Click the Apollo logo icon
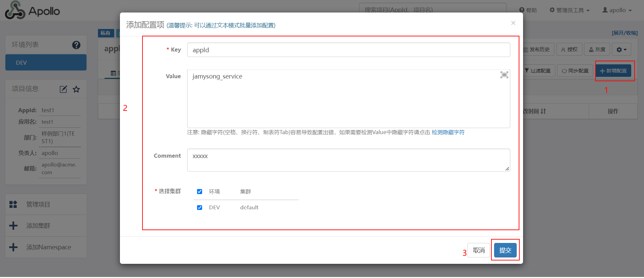 coord(15,10)
